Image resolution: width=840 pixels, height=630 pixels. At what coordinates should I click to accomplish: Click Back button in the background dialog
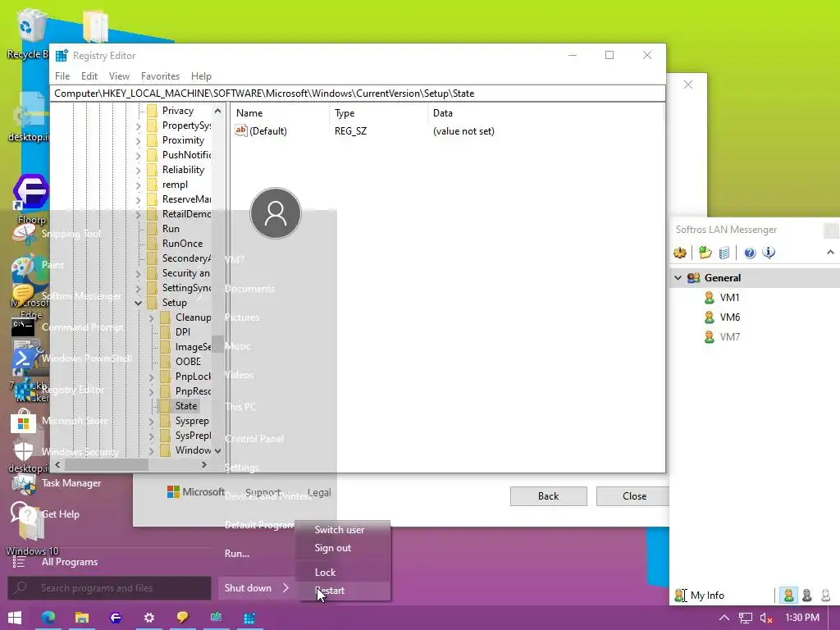(548, 496)
